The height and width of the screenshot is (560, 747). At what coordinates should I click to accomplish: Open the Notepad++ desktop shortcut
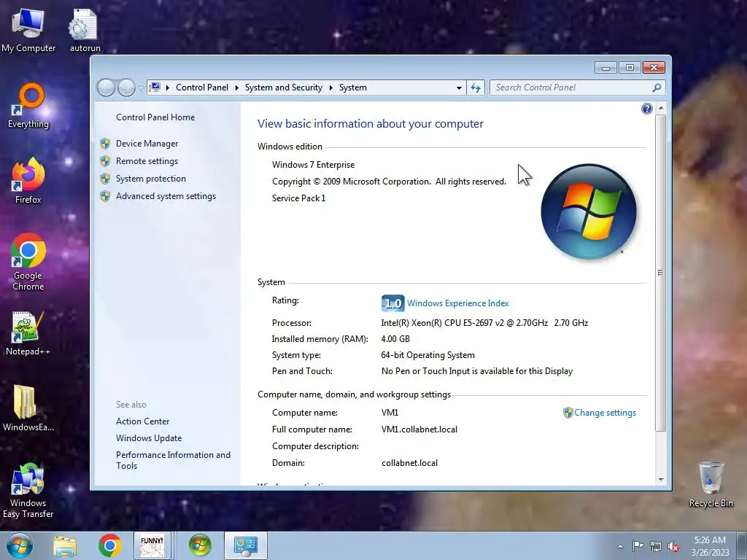(x=28, y=333)
